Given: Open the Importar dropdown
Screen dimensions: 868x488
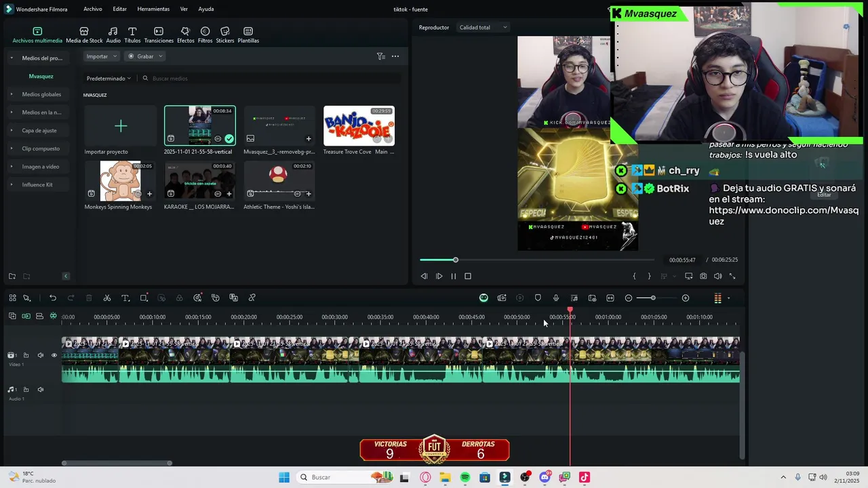Looking at the screenshot, I should pos(102,56).
